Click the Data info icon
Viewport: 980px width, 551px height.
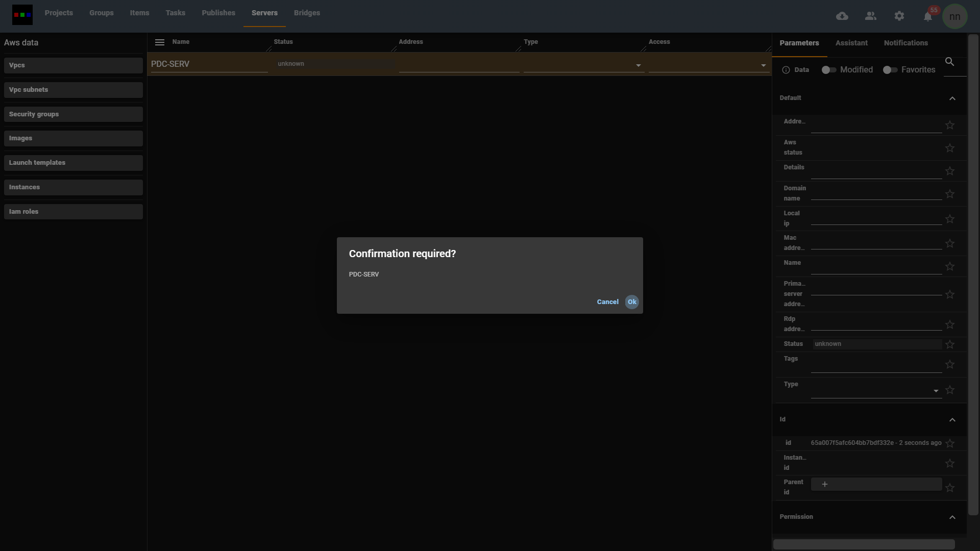(x=786, y=70)
